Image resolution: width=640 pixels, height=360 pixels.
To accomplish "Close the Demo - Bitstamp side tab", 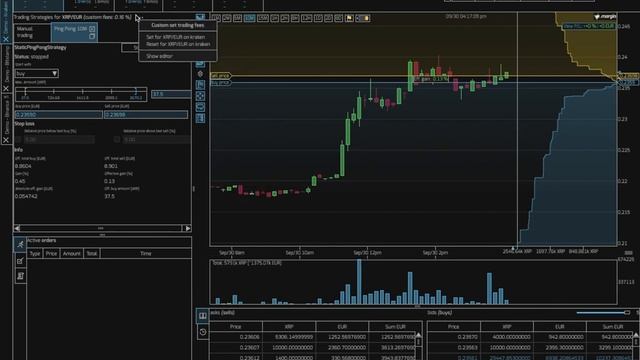I will [6, 89].
